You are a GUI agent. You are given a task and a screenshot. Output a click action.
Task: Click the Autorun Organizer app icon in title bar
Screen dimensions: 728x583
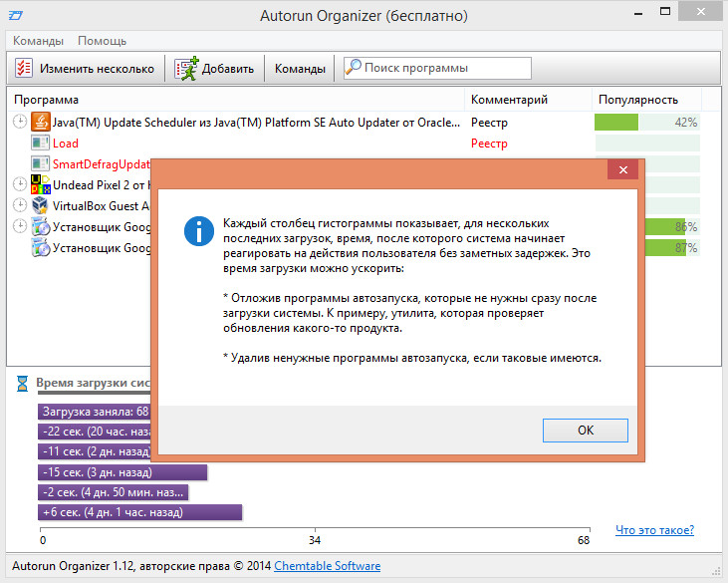pos(15,15)
